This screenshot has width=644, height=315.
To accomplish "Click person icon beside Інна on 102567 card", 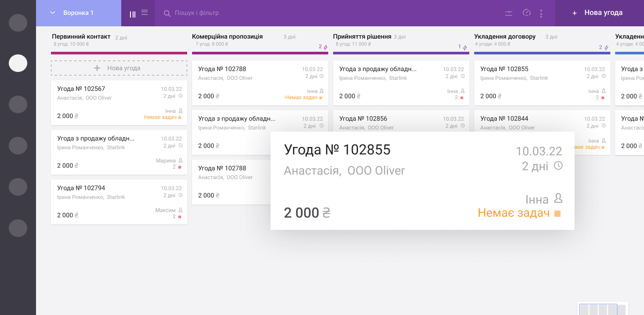I will point(180,111).
